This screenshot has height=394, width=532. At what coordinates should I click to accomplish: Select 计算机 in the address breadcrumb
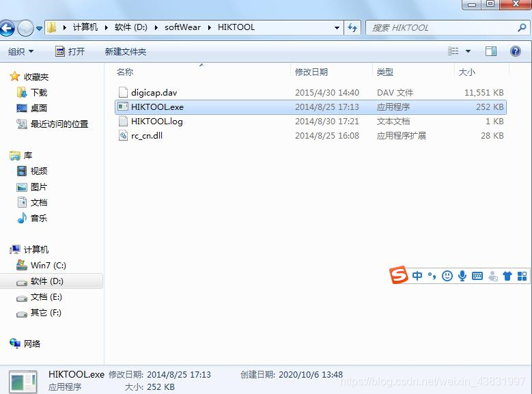click(x=85, y=27)
